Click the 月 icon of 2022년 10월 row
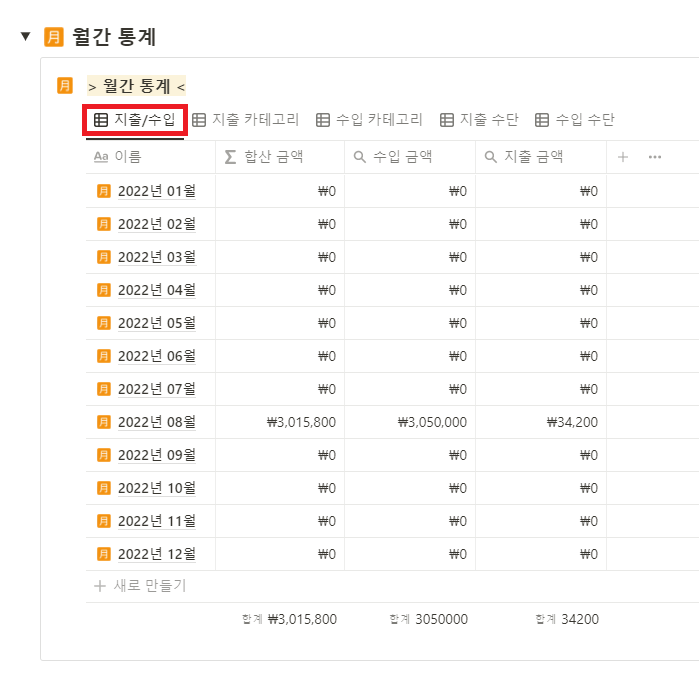This screenshot has width=699, height=678. 104,488
